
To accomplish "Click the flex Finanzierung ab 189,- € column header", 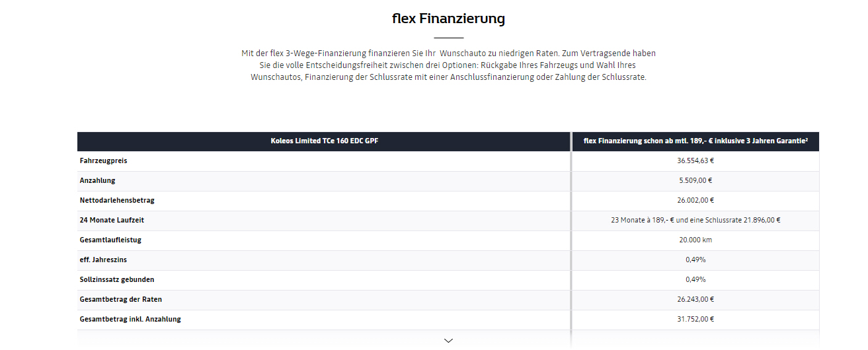I will click(695, 141).
